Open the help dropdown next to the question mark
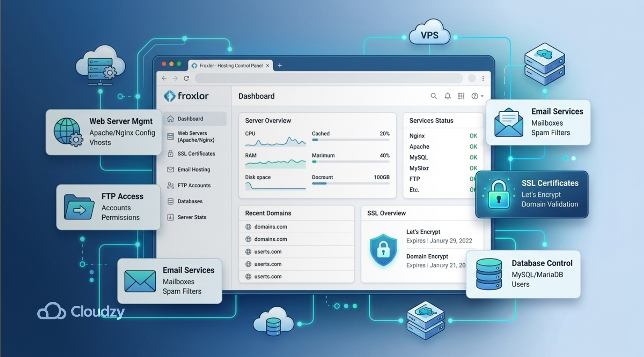Image resolution: width=644 pixels, height=357 pixels. pos(476,96)
